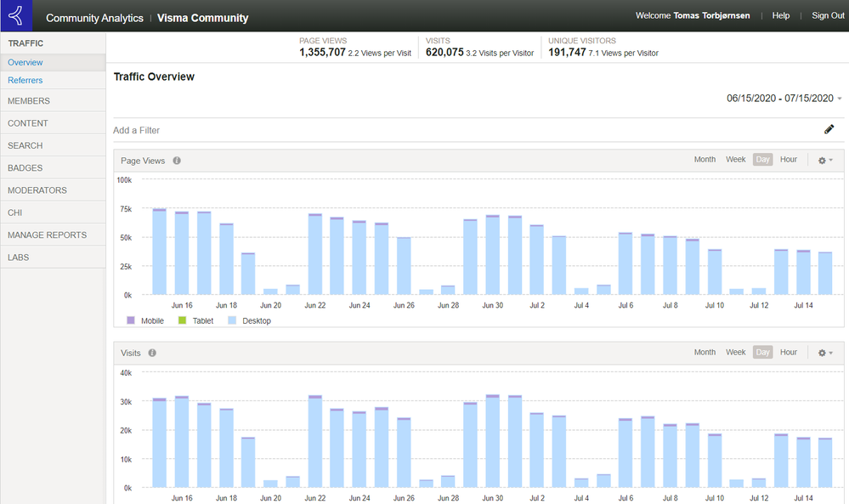Open the Visits info icon
Screen dimensions: 849x504
(x=152, y=353)
